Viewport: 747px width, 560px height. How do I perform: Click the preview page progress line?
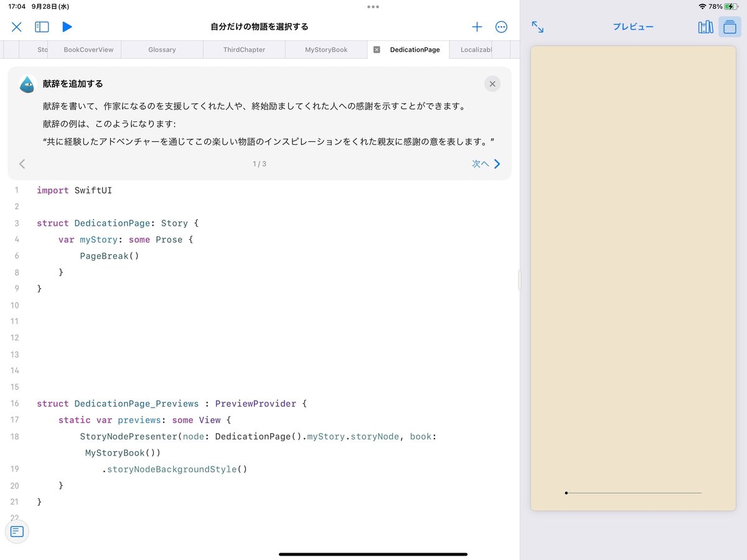633,493
